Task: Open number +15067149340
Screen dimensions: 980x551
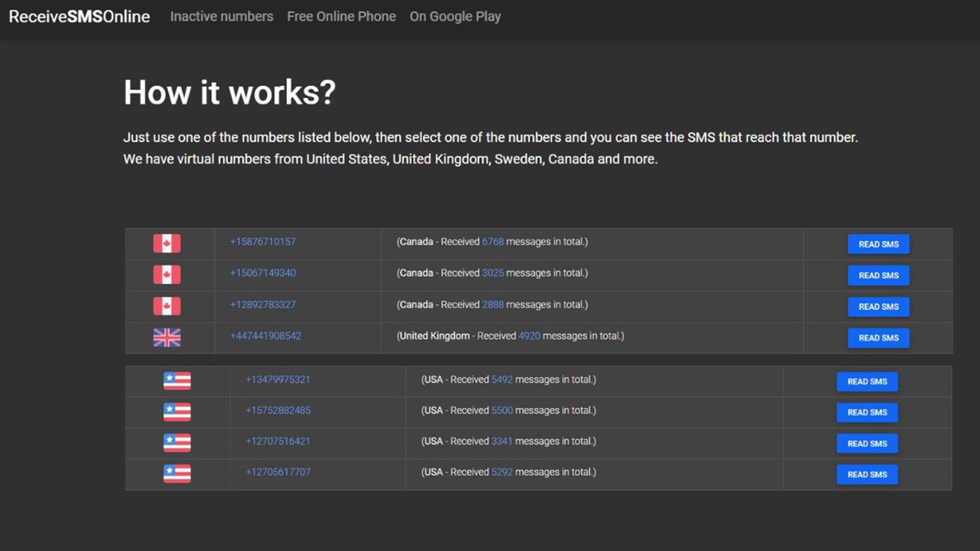Action: (263, 273)
